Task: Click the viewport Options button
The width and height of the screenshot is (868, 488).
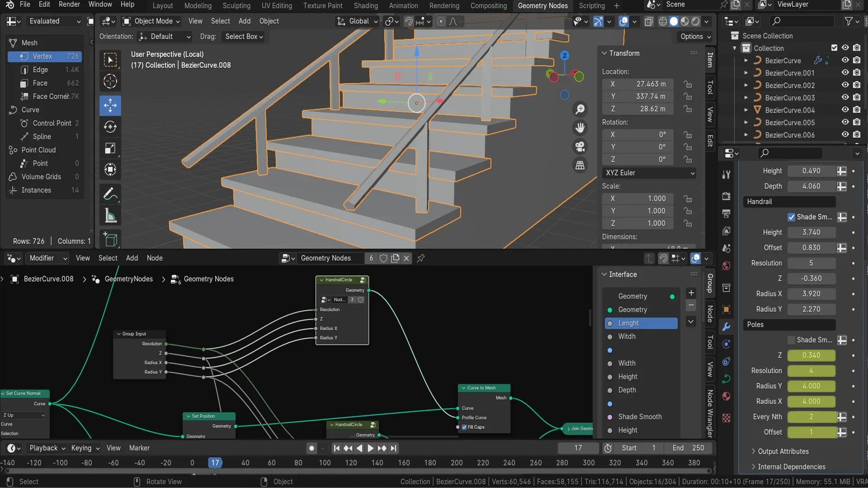Action: pos(695,37)
